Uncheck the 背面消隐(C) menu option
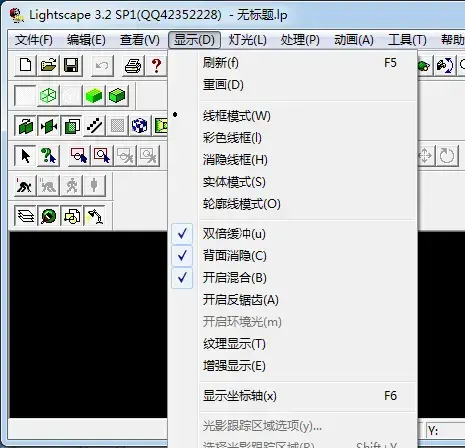This screenshot has height=448, width=465. pos(293,256)
